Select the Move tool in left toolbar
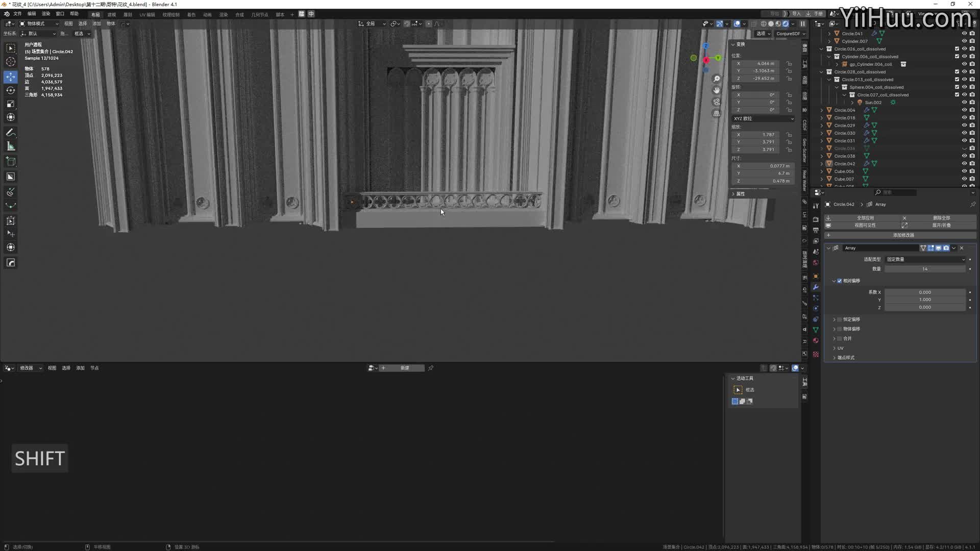Image resolution: width=980 pixels, height=551 pixels. (11, 77)
